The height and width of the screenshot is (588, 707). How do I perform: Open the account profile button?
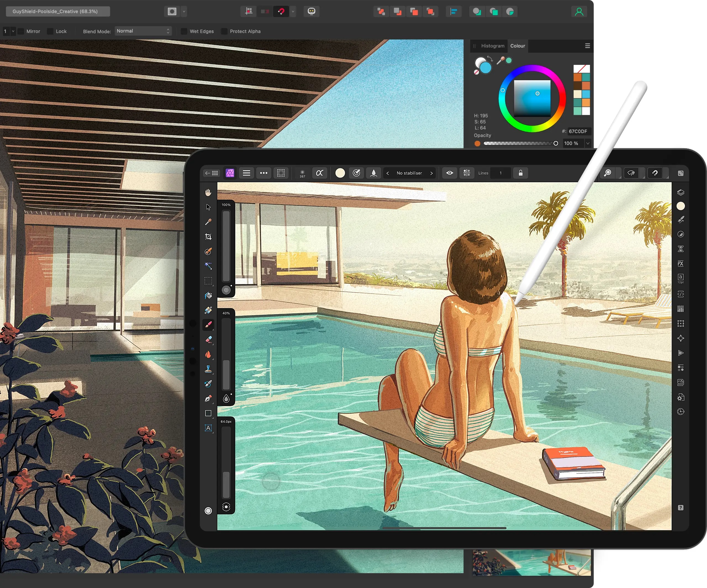click(579, 11)
